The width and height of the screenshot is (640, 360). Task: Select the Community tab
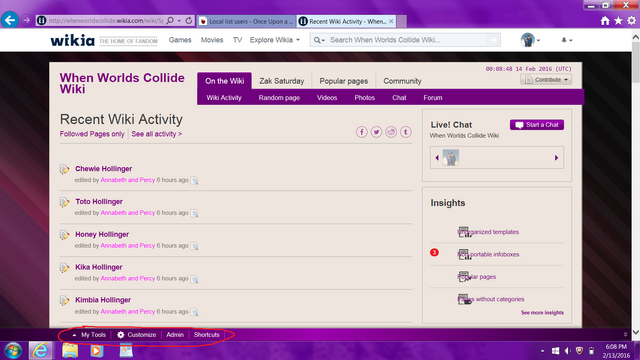click(402, 81)
